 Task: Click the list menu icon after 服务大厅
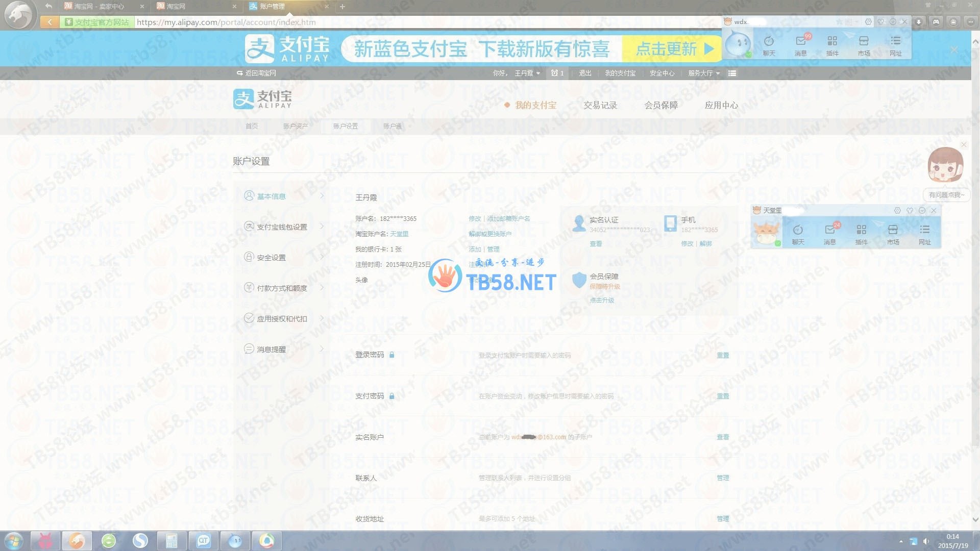pyautogui.click(x=732, y=73)
